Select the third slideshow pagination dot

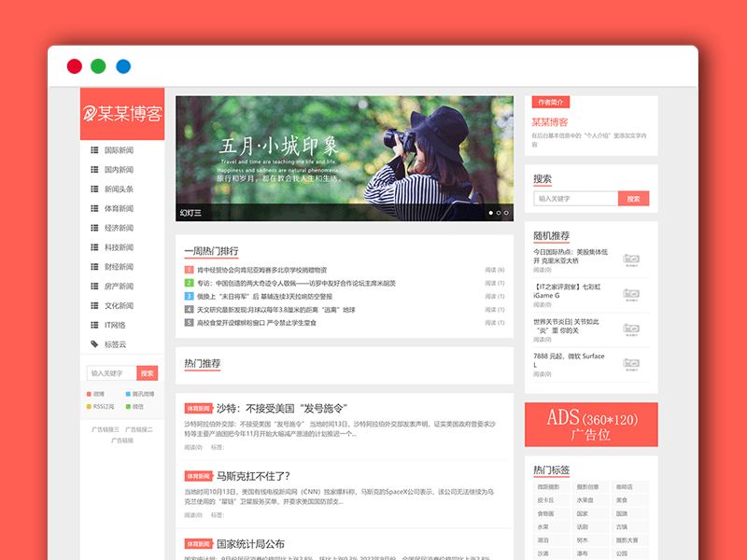[x=506, y=213]
